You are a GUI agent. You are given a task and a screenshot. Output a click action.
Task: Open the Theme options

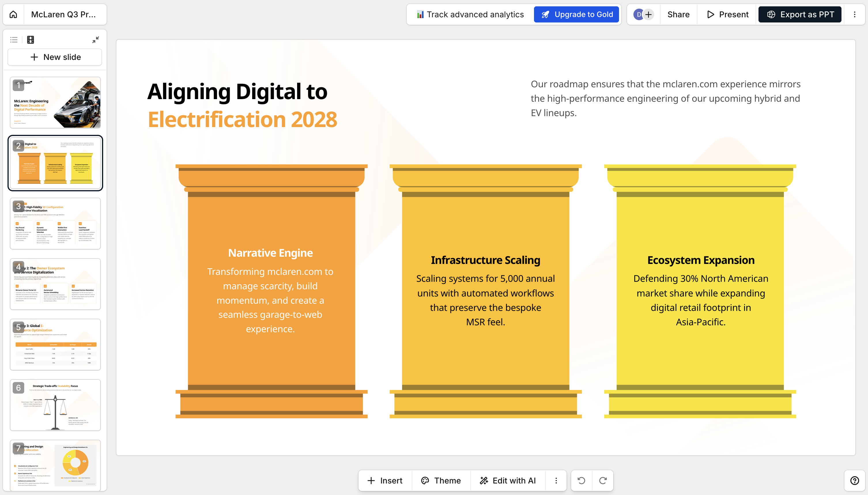441,480
